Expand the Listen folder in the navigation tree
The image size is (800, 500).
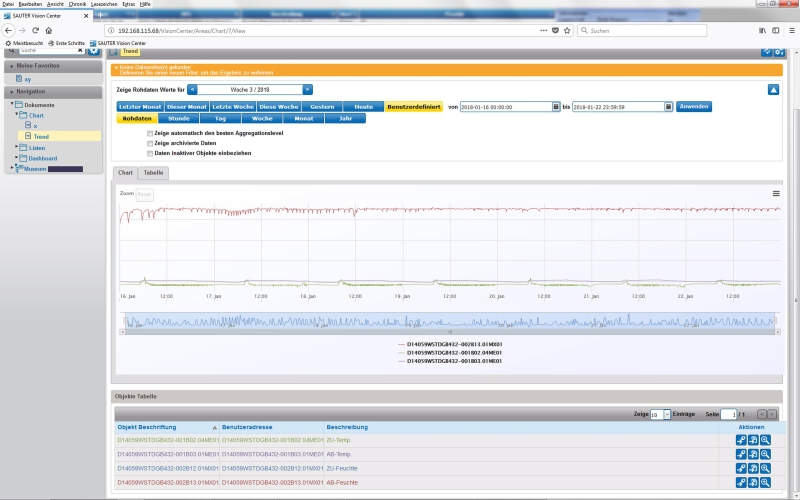(x=17, y=147)
